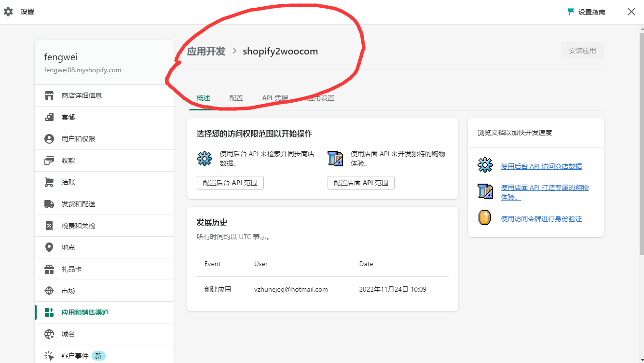Click the 客户事件 cursor click icon
Screen dimensions: 644x363
[x=49, y=356]
